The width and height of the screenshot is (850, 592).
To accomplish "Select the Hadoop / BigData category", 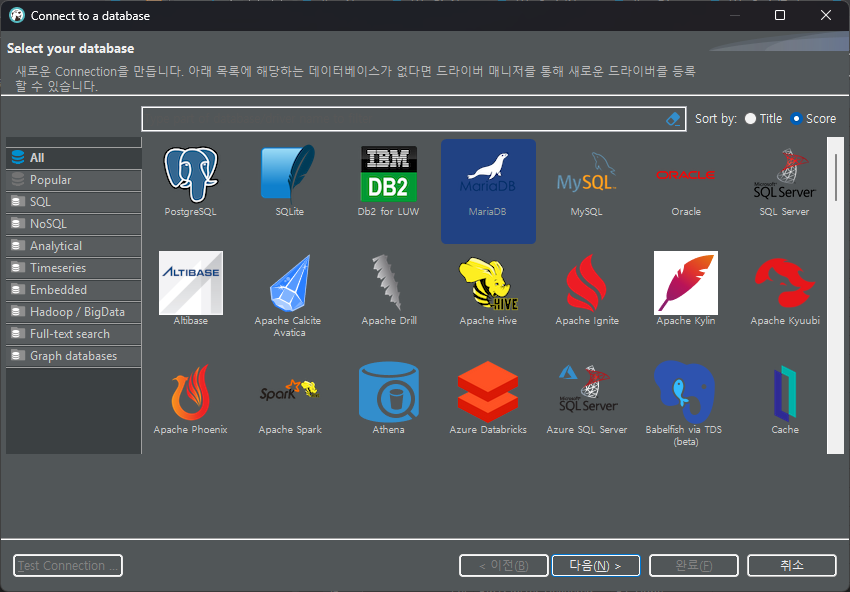I will (74, 312).
